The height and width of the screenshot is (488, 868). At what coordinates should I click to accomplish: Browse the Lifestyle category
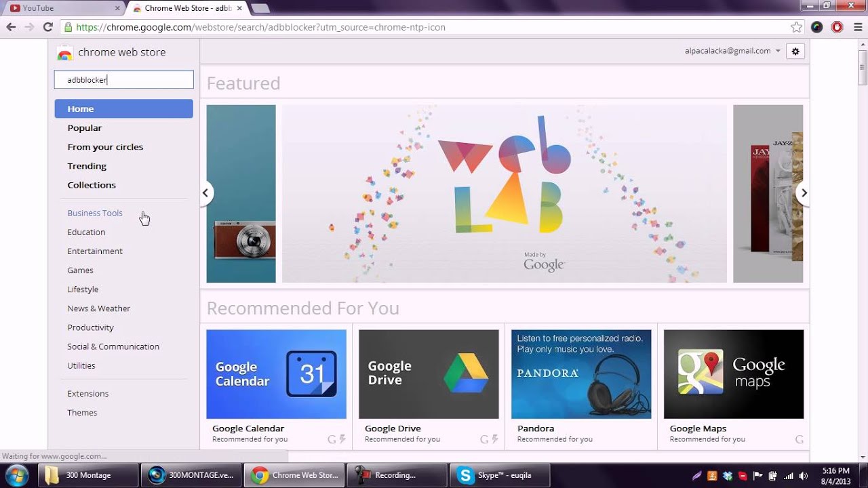(83, 289)
